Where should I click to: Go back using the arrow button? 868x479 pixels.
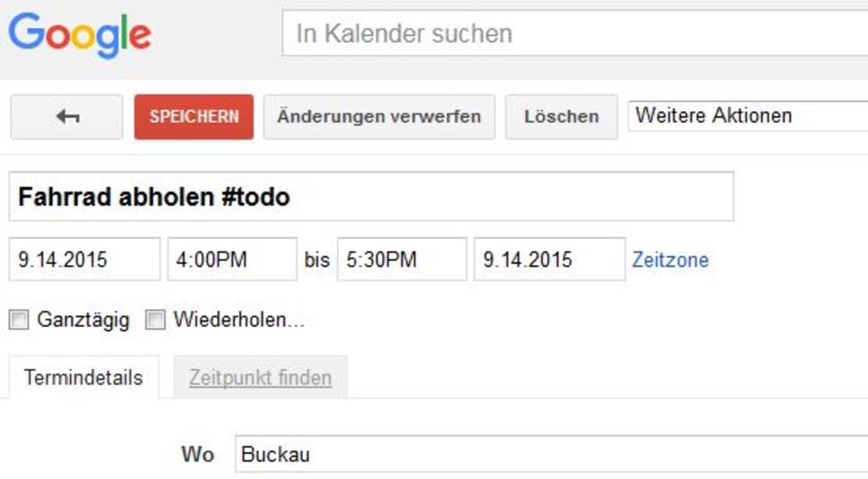(x=66, y=117)
